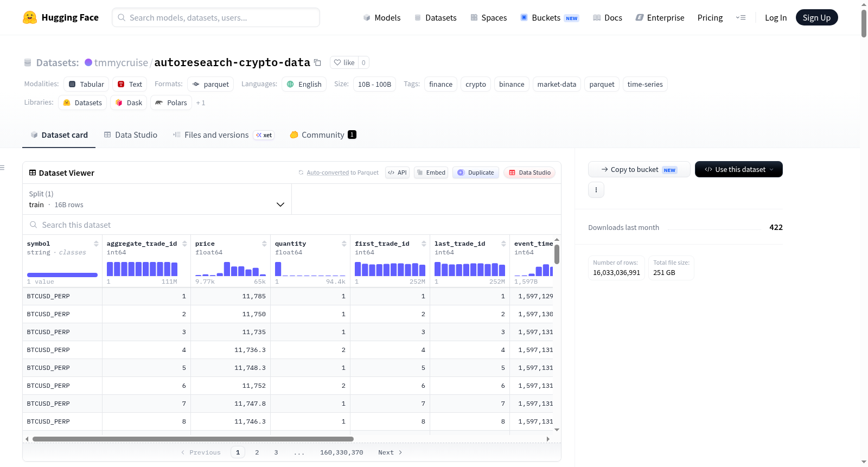This screenshot has width=868, height=467.
Task: Click the Log In link
Action: tap(776, 17)
